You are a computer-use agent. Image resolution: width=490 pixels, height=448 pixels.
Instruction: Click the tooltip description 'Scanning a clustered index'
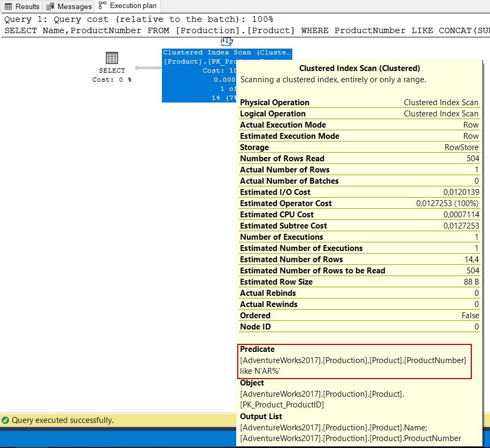click(333, 80)
